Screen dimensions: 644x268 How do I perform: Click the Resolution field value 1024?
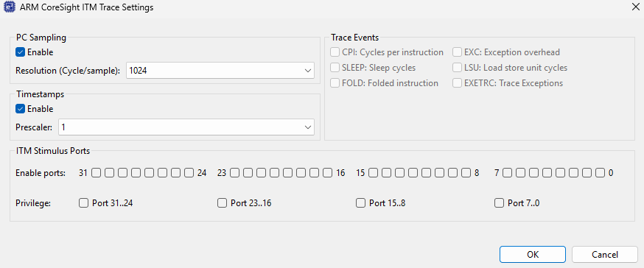138,71
